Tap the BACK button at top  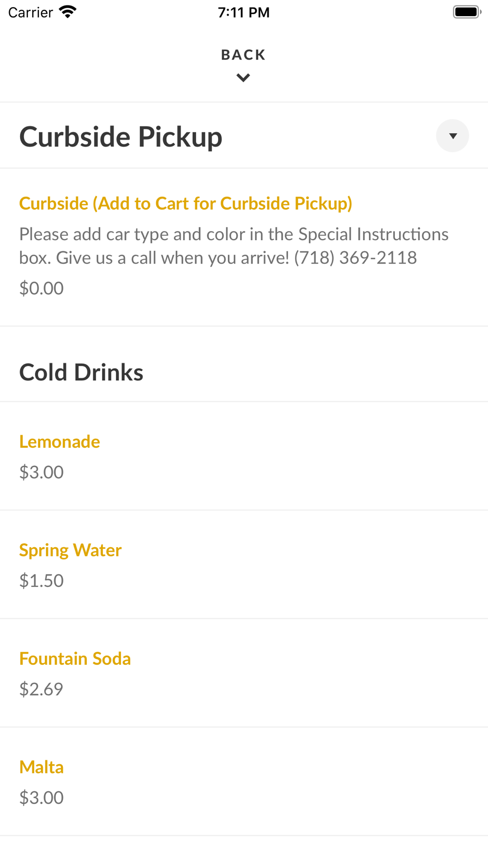click(243, 55)
